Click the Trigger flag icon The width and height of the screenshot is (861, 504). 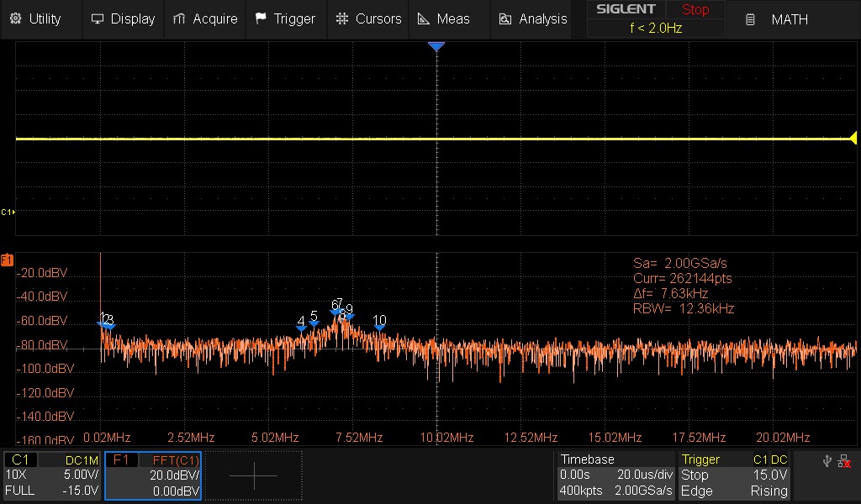(261, 18)
